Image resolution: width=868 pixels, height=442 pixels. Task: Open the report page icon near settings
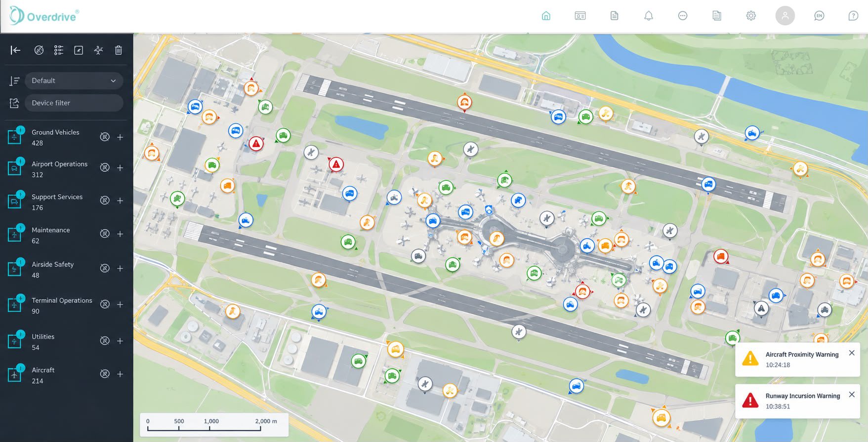717,16
